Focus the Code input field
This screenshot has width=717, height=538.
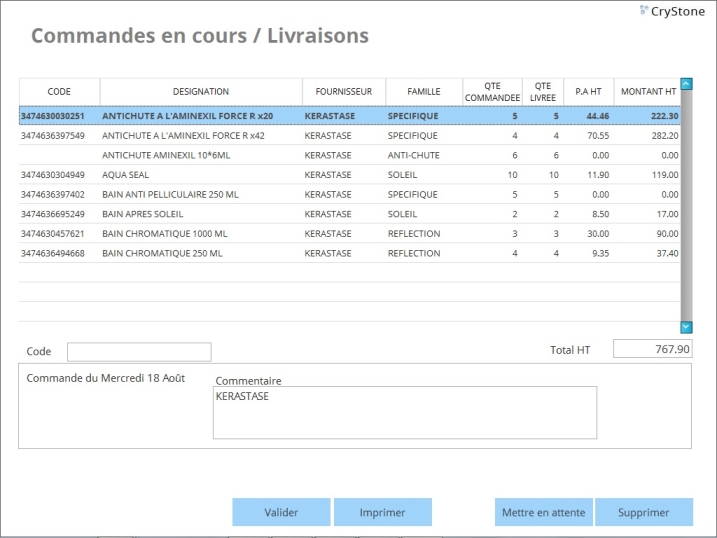139,352
